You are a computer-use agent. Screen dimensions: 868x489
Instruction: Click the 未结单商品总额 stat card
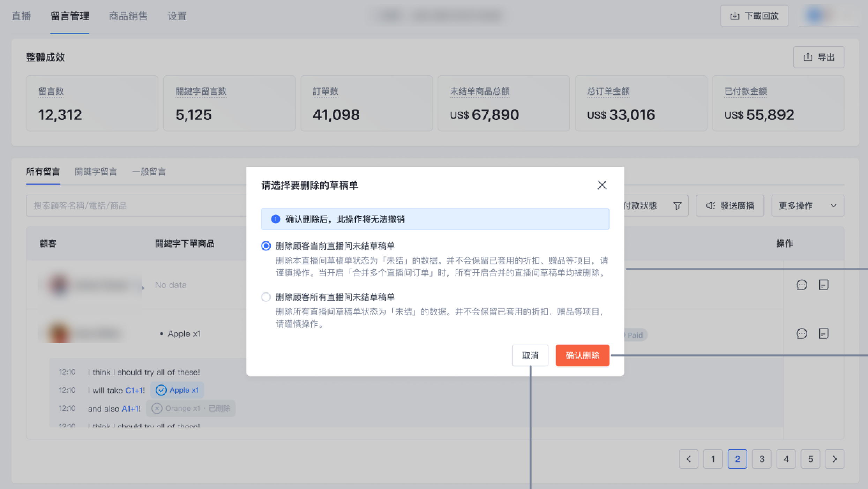click(x=504, y=103)
